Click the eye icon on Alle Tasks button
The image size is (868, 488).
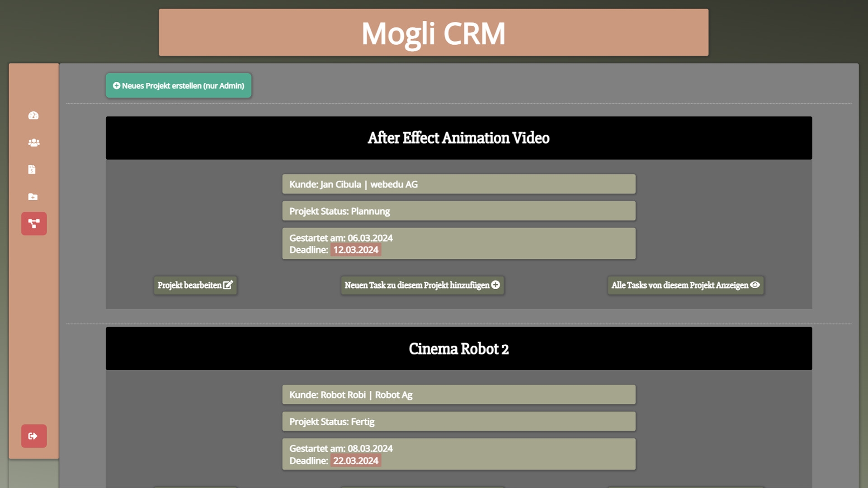coord(755,285)
